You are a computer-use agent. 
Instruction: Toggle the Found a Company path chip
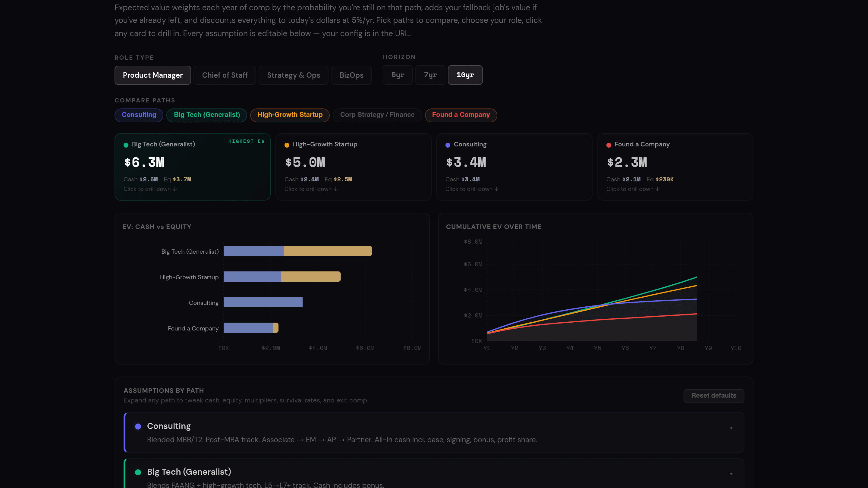(x=461, y=115)
